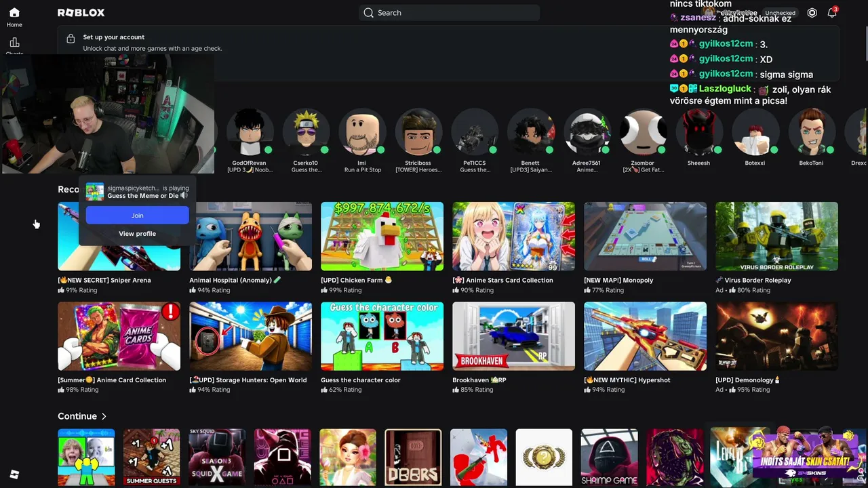Click the '[UPD] Demonology' game title
This screenshot has height=488, width=868.
point(748,380)
